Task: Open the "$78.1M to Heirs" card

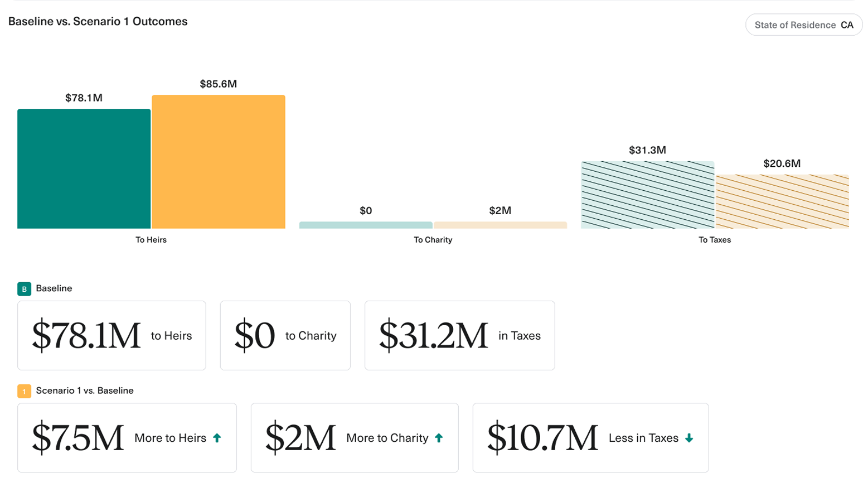Action: coord(111,335)
